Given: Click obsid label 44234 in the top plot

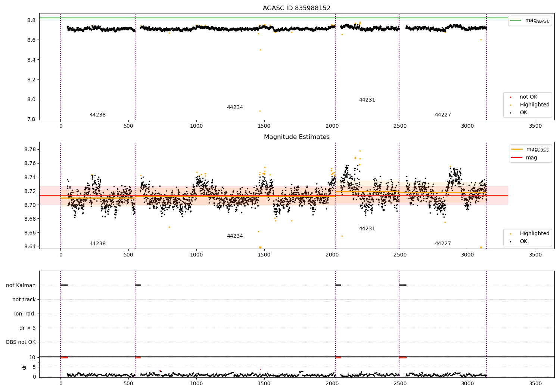Looking at the screenshot, I should [235, 107].
